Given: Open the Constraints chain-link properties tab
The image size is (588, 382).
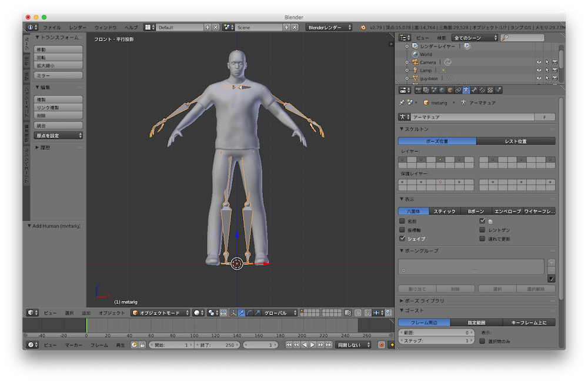Looking at the screenshot, I should (x=458, y=90).
